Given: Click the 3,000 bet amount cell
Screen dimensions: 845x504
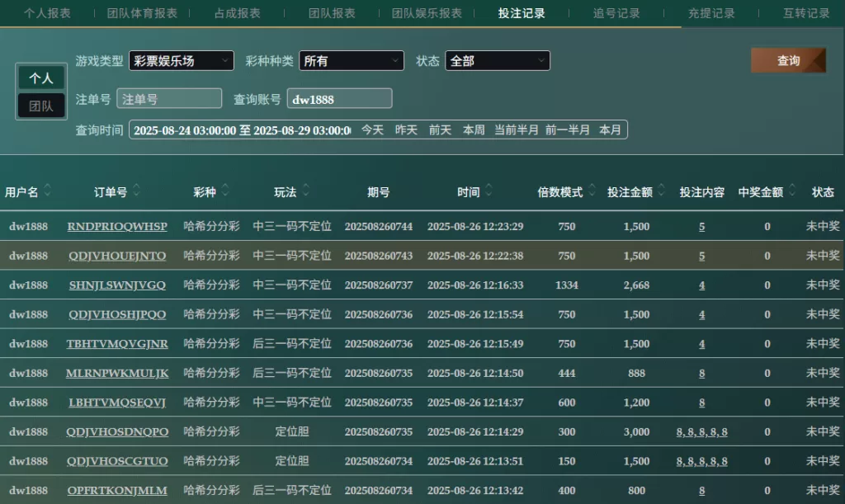Looking at the screenshot, I should pos(636,432).
